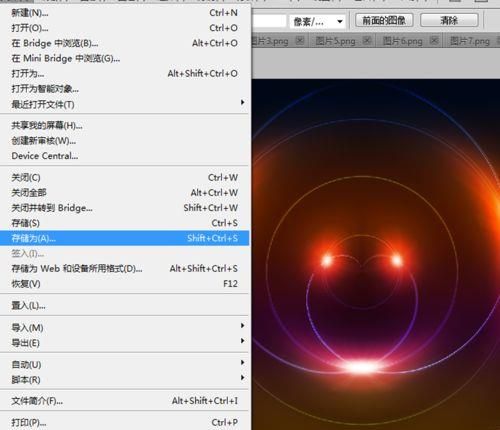
Task: Choose 新建(N)... from the File menu
Action: pos(124,13)
